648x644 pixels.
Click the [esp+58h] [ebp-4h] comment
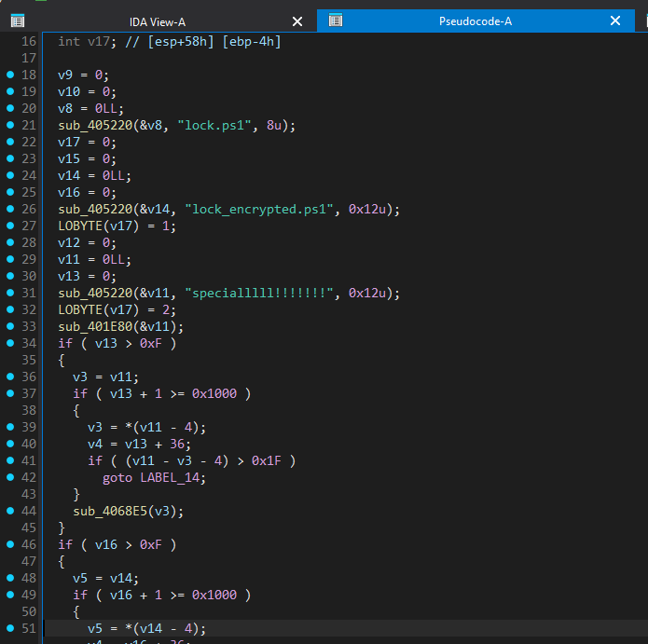[x=203, y=41]
